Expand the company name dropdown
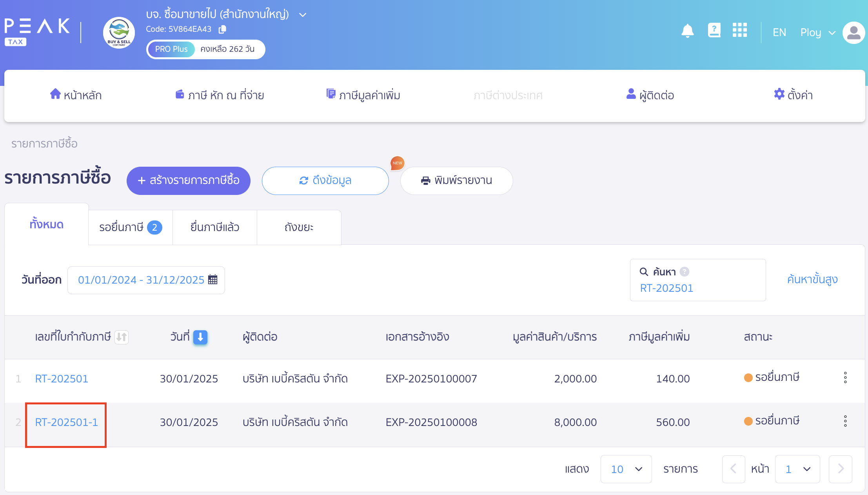This screenshot has width=868, height=495. point(302,15)
